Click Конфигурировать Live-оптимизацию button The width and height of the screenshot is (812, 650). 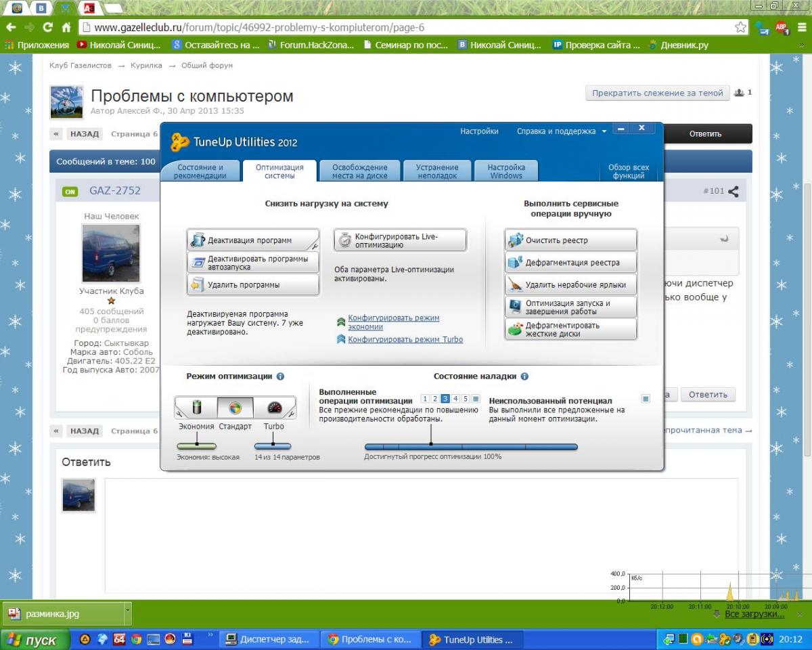click(401, 240)
